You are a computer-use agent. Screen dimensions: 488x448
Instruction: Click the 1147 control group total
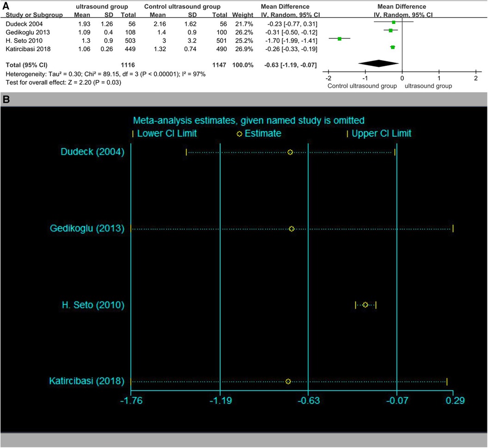220,65
